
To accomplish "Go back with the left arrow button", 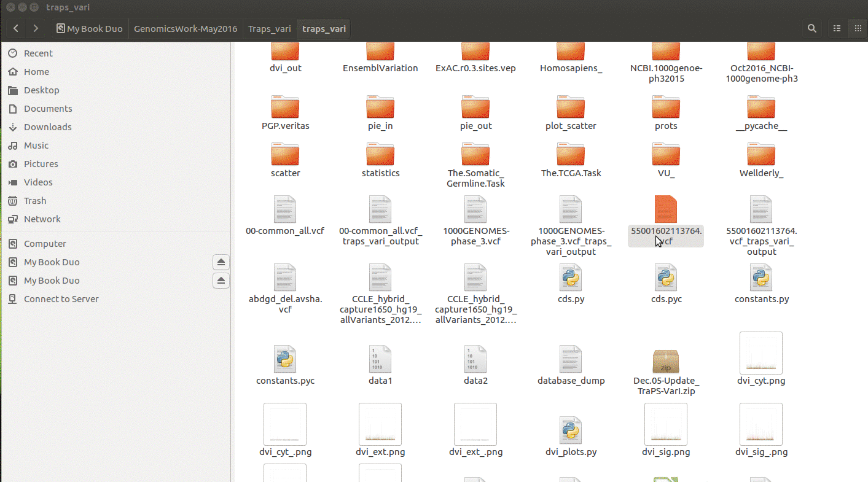I will (16, 28).
